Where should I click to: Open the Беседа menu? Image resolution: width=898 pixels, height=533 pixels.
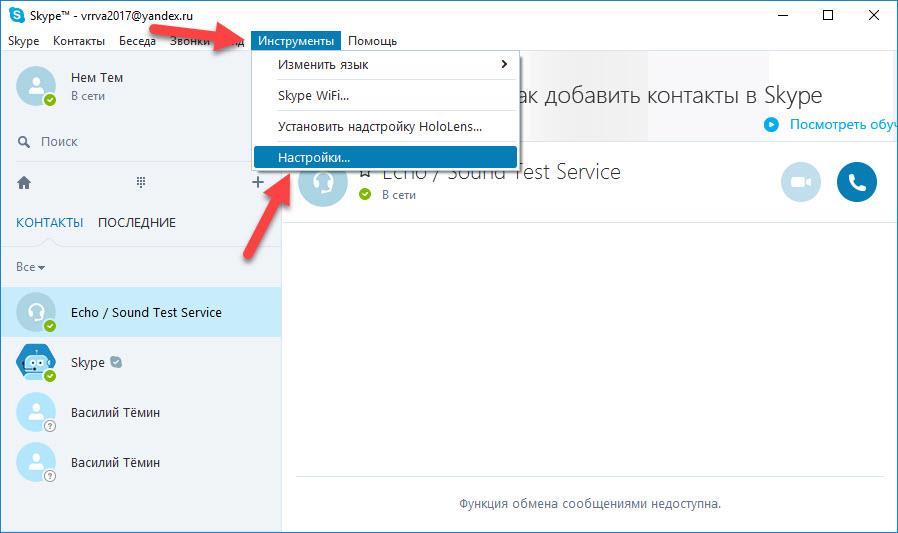[x=137, y=41]
